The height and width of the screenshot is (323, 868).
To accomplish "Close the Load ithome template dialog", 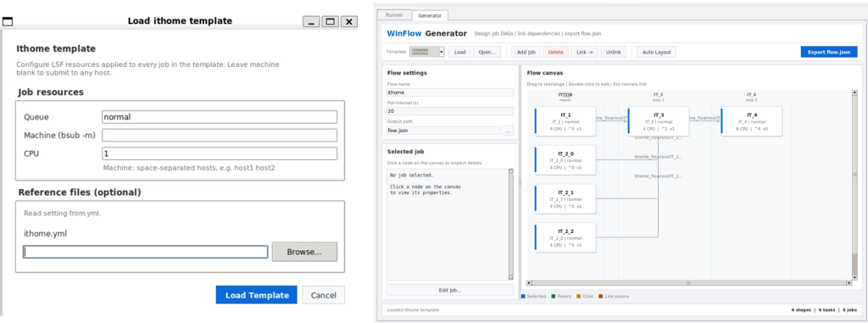I will click(348, 21).
